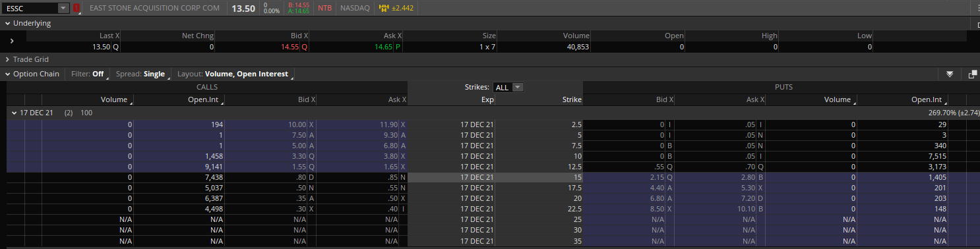This screenshot has height=249, width=980.
Task: Open the ESSC symbol dropdown arrow
Action: [x=63, y=9]
